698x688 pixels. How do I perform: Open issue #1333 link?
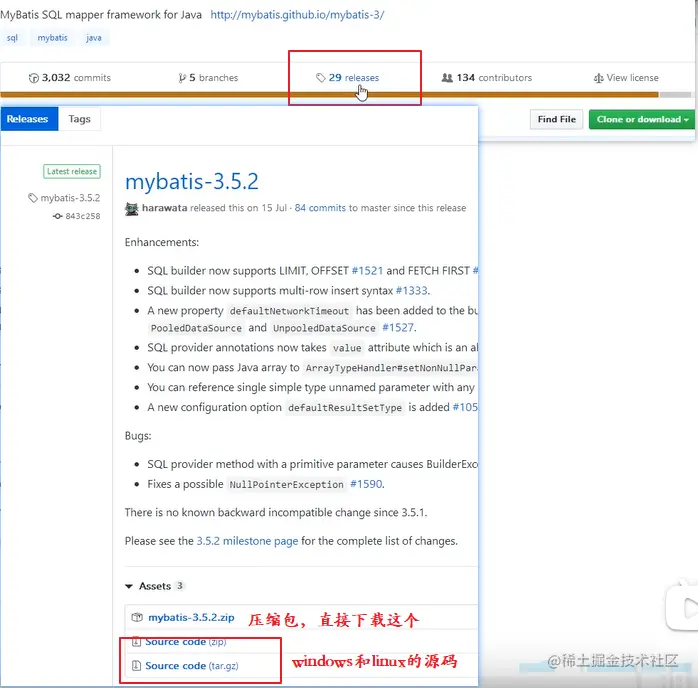click(411, 291)
